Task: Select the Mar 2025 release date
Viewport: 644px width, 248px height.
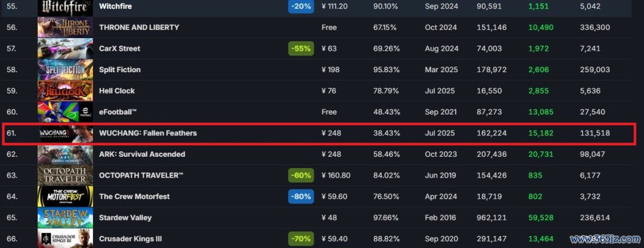Action: click(440, 70)
